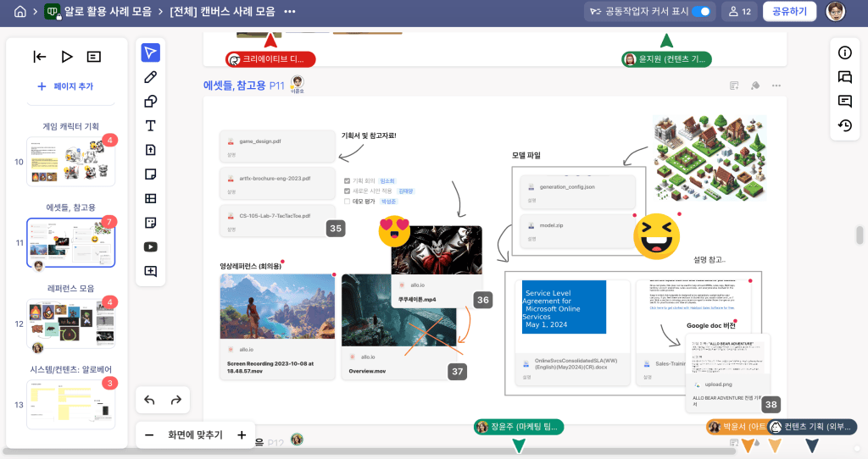Click the pin icon in P11 header
This screenshot has height=459, width=868.
pos(755,86)
